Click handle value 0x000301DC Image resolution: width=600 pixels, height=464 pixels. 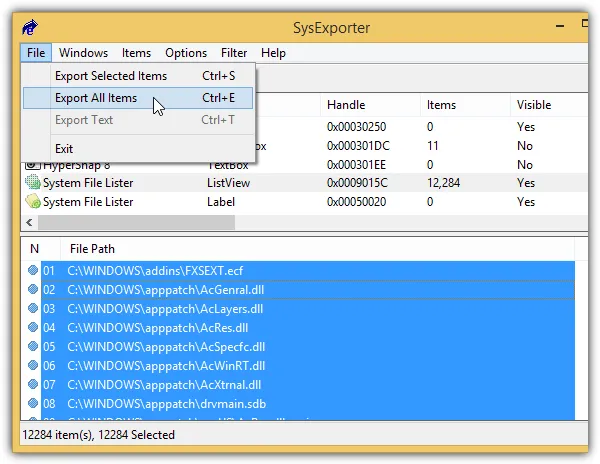click(x=358, y=146)
